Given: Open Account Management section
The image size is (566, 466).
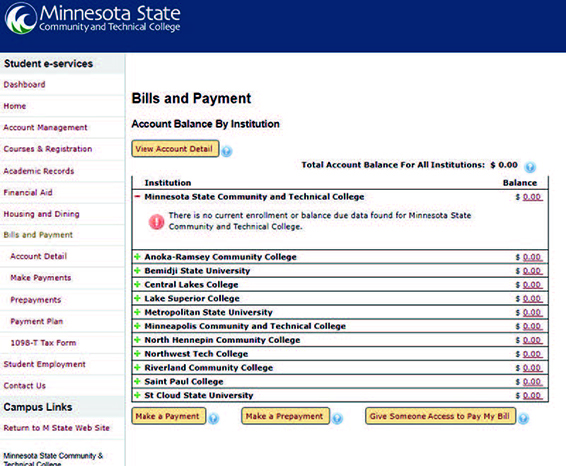Looking at the screenshot, I should point(45,127).
